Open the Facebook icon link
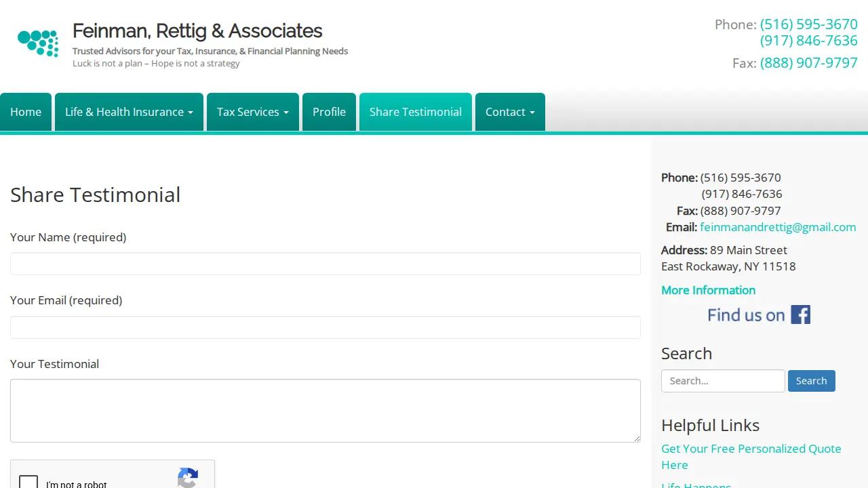Viewport: 868px width, 488px height. pos(800,314)
